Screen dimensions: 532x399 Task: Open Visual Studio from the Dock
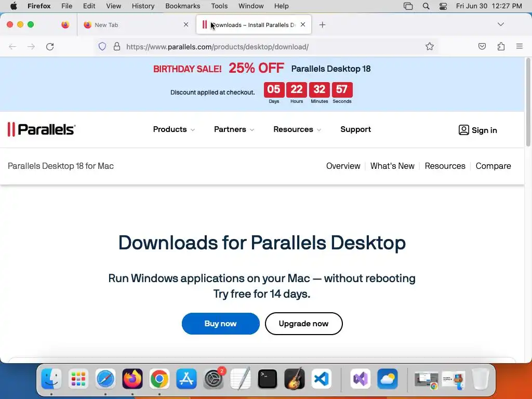(x=361, y=379)
